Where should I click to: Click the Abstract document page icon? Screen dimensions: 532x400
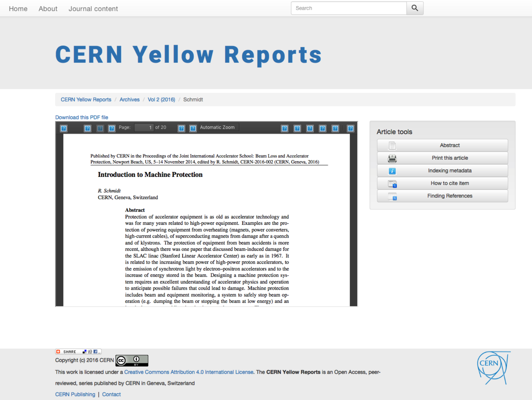click(392, 145)
